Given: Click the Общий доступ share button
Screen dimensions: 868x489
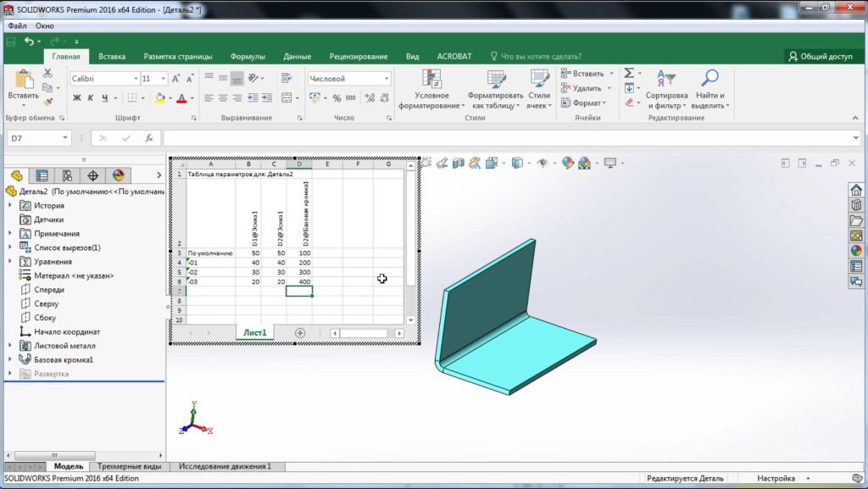Looking at the screenshot, I should tap(821, 57).
